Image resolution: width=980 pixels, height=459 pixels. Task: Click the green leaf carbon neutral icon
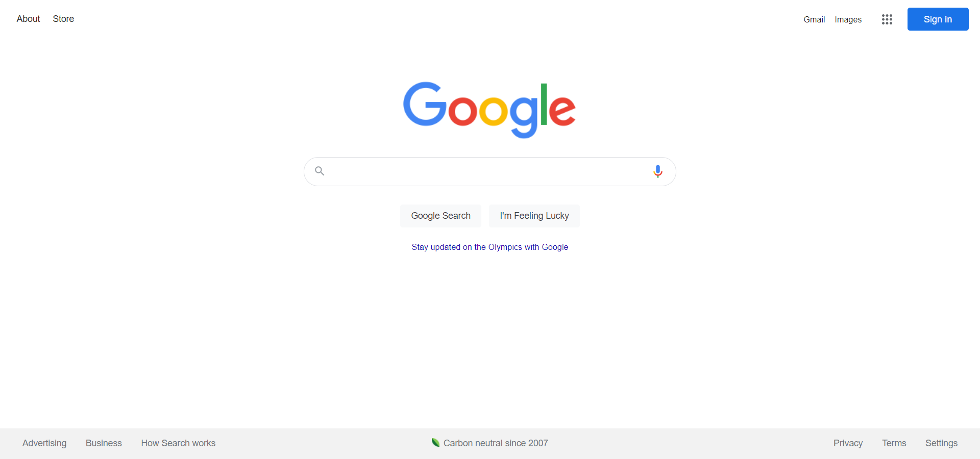[x=435, y=442]
